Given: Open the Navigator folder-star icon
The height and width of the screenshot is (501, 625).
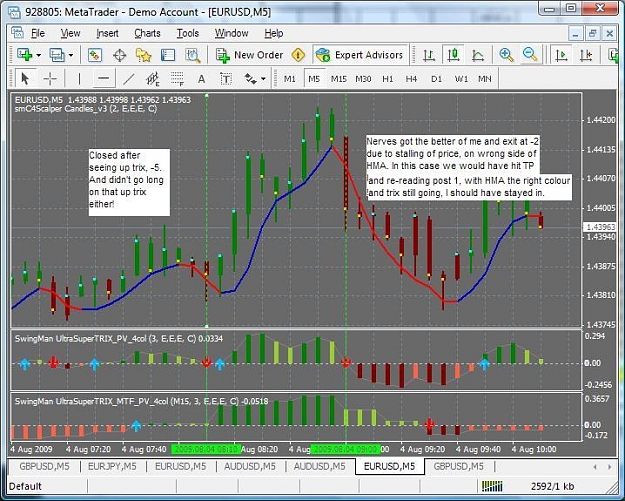Looking at the screenshot, I should (143, 55).
